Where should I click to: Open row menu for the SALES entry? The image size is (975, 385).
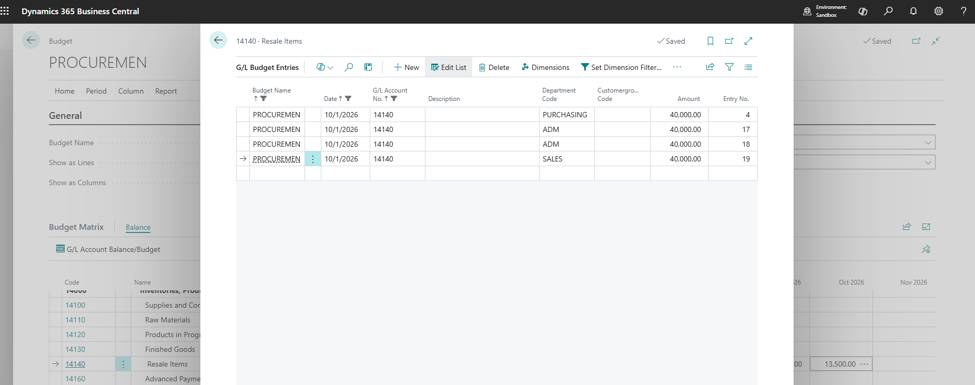tap(313, 159)
